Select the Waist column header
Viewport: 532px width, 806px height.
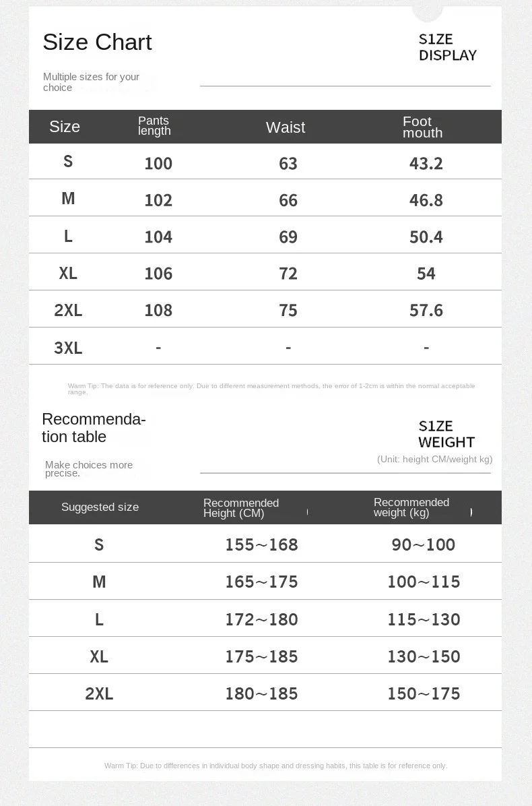286,127
